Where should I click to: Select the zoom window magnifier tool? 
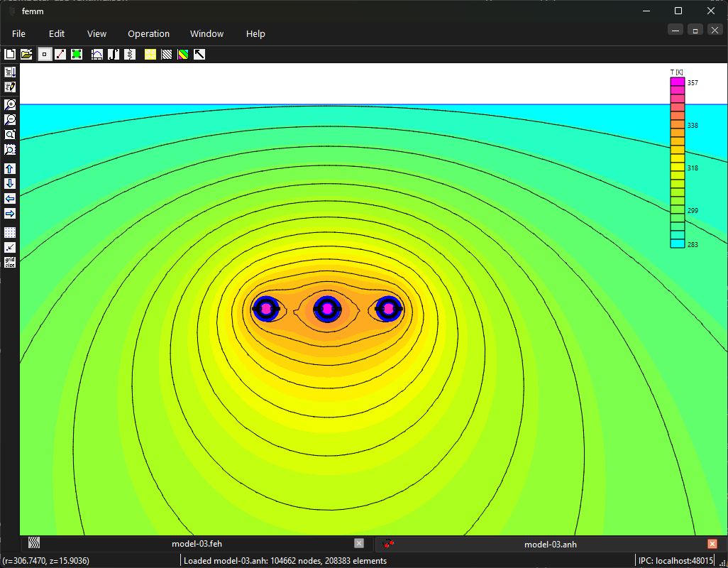coord(10,149)
